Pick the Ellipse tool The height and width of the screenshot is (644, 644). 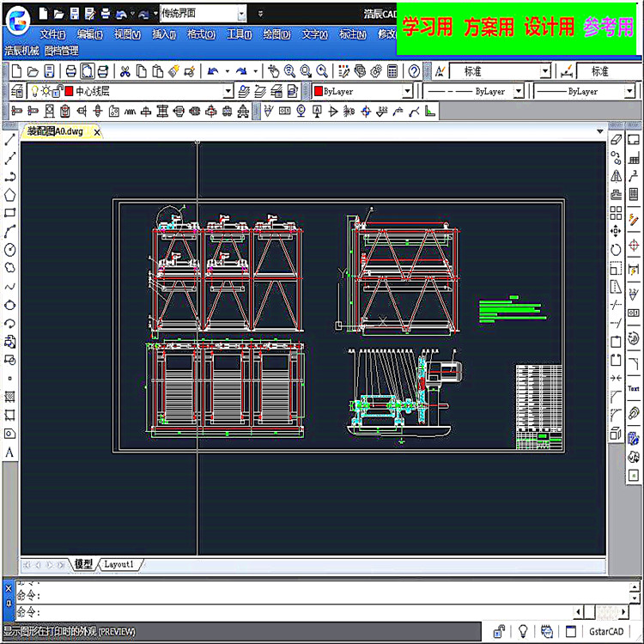pyautogui.click(x=9, y=305)
